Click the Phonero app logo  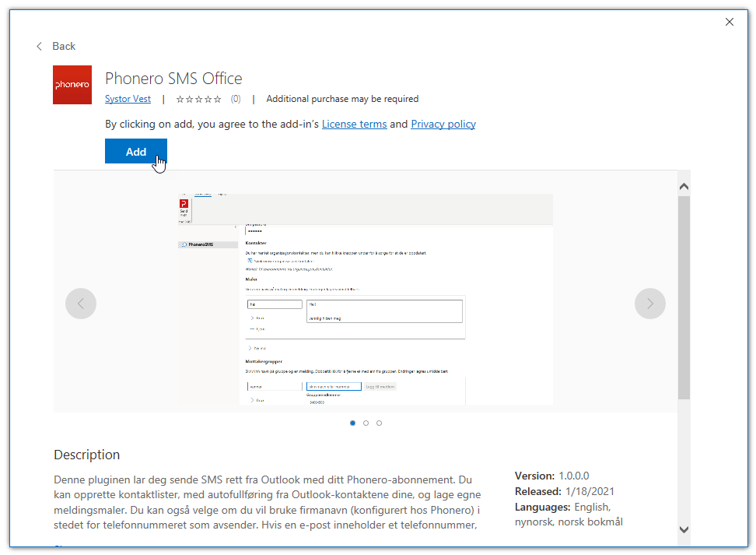[x=72, y=85]
